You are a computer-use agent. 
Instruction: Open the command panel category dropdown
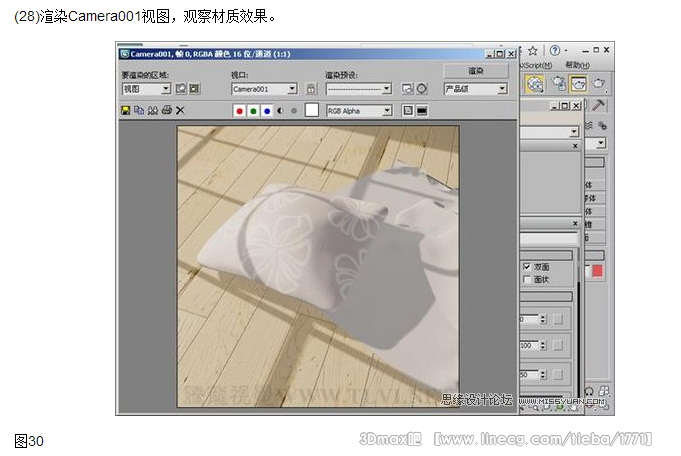pyautogui.click(x=595, y=143)
